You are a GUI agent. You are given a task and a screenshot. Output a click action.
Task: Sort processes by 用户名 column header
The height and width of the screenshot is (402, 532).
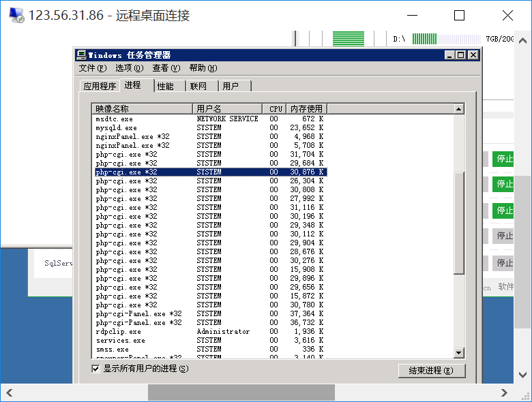pos(227,109)
